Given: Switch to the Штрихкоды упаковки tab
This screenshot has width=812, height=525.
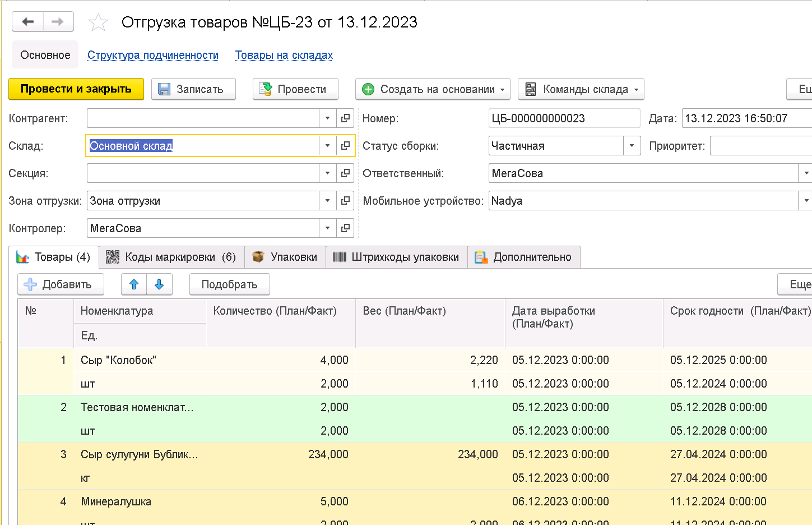Looking at the screenshot, I should point(397,257).
